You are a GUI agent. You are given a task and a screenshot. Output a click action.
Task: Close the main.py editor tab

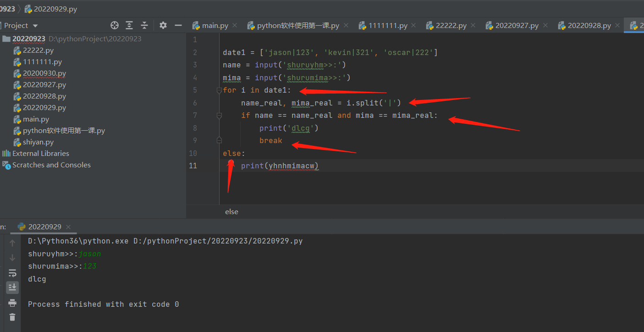click(235, 26)
